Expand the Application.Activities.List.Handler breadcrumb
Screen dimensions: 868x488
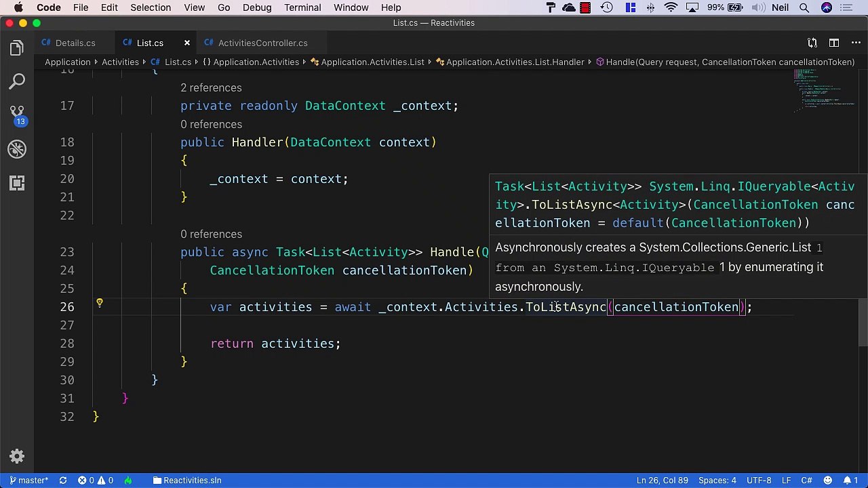click(x=510, y=62)
